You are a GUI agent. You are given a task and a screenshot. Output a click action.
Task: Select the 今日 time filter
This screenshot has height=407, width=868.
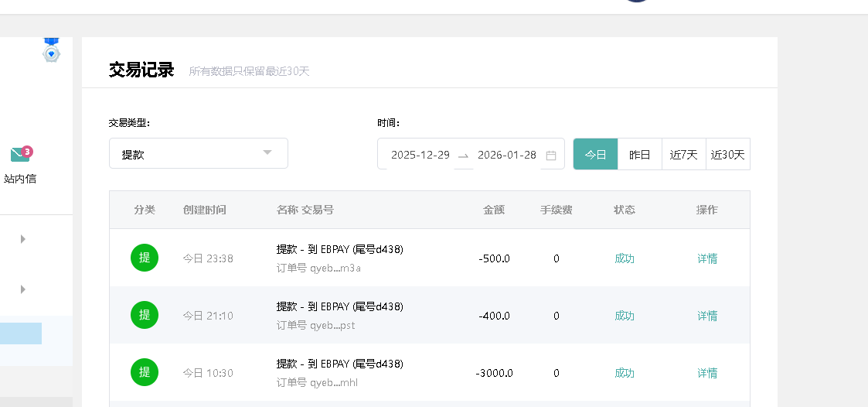point(595,155)
